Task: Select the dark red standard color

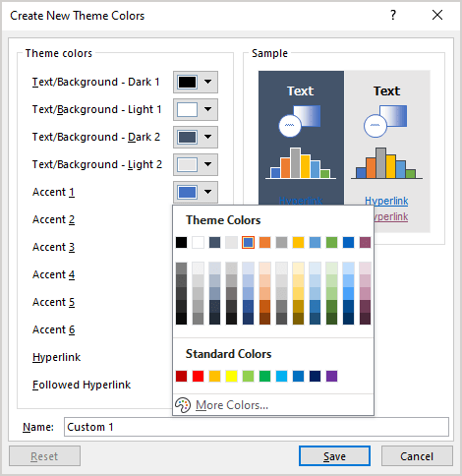Action: tap(181, 377)
